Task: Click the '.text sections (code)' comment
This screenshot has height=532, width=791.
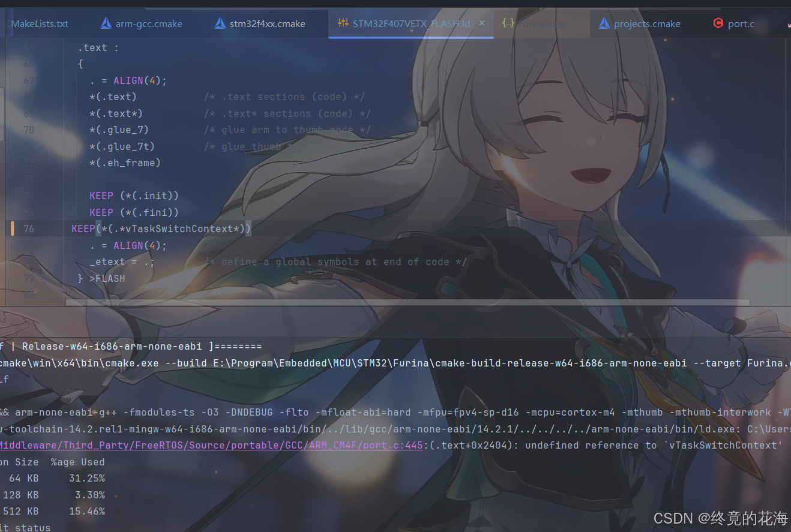Action: [284, 97]
